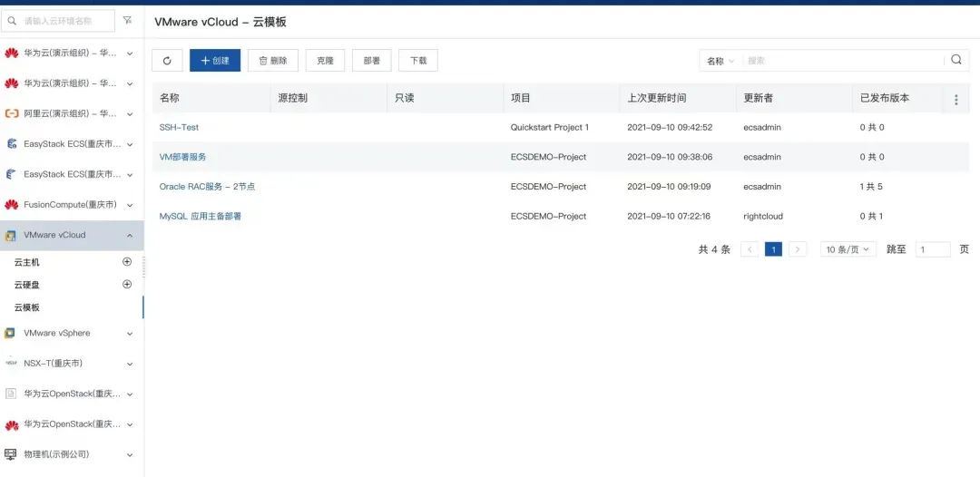Click the VMware vSphere sidebar icon
Screen dimensions: 980x477
coord(9,334)
